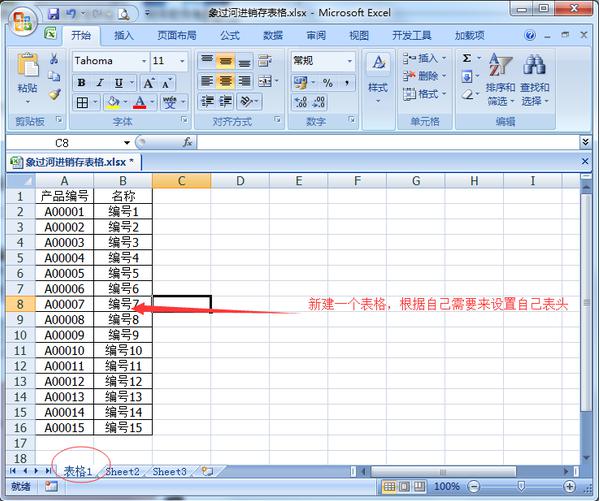The width and height of the screenshot is (600, 501).
Task: Toggle center horizontal alignment
Action: point(225,81)
